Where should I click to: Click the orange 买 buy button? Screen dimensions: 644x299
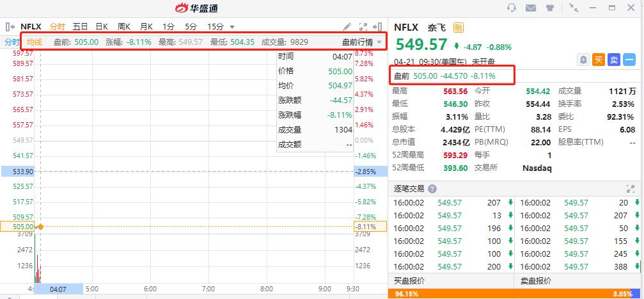click(599, 60)
